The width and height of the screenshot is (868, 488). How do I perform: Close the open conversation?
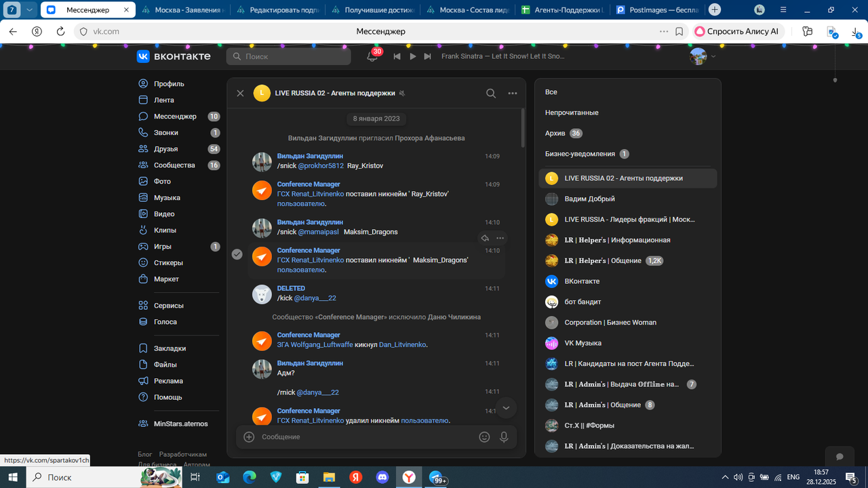click(x=240, y=94)
